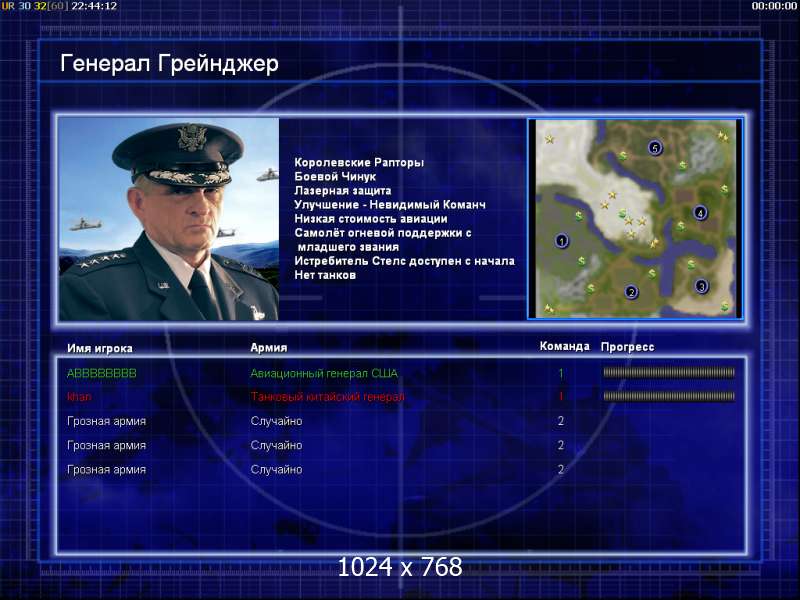Viewport: 800px width, 600px height.
Task: Click the dollar marker in minimap's bottom-right corner
Action: coord(724,306)
